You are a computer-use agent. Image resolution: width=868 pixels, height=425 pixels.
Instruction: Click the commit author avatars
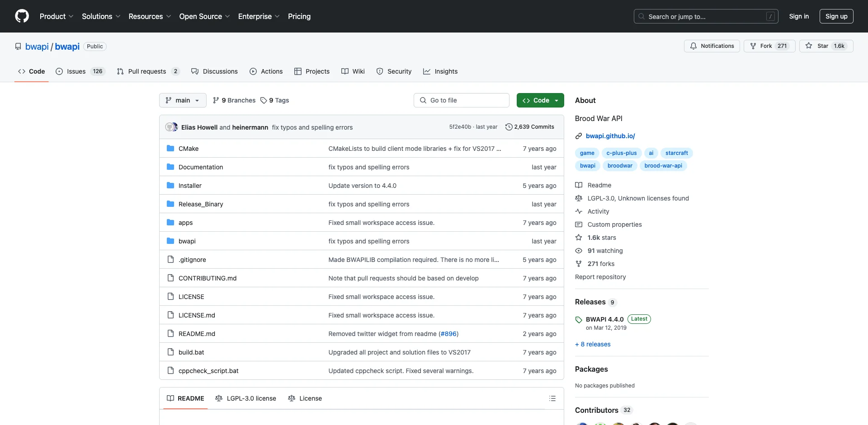coord(171,127)
